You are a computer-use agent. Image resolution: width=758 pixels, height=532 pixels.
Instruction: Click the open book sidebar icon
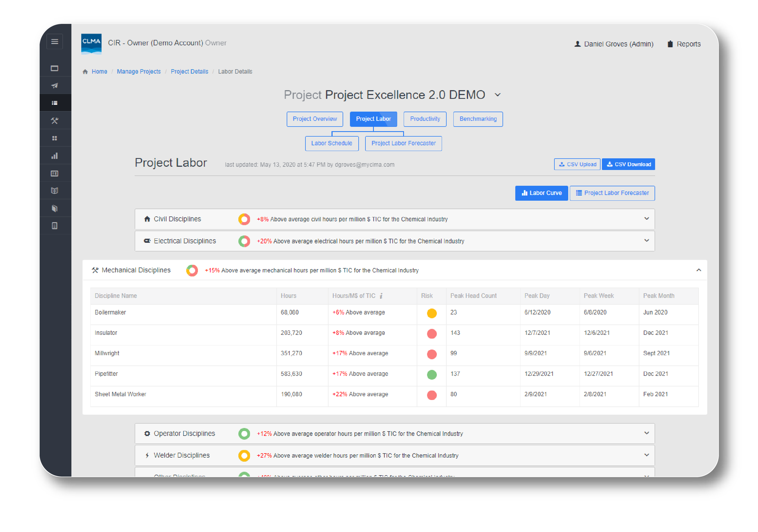pos(55,191)
